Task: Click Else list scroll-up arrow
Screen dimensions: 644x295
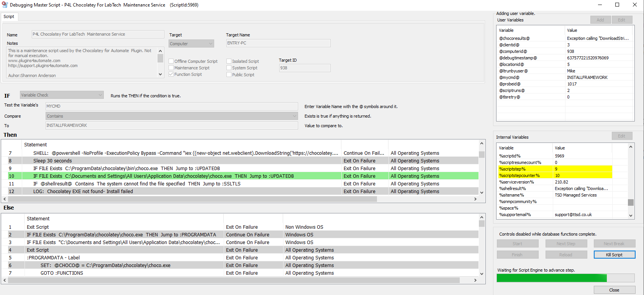Action: tap(482, 217)
